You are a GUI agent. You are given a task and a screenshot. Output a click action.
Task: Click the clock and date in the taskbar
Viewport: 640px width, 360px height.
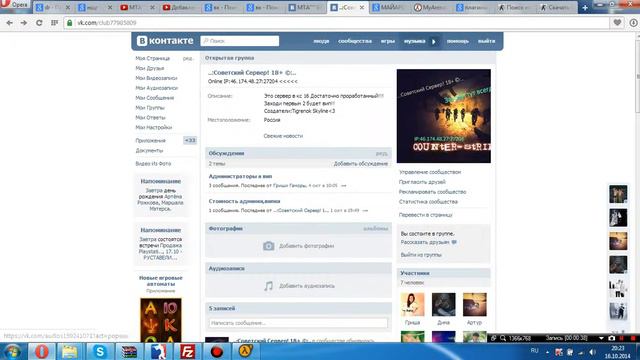[618, 352]
